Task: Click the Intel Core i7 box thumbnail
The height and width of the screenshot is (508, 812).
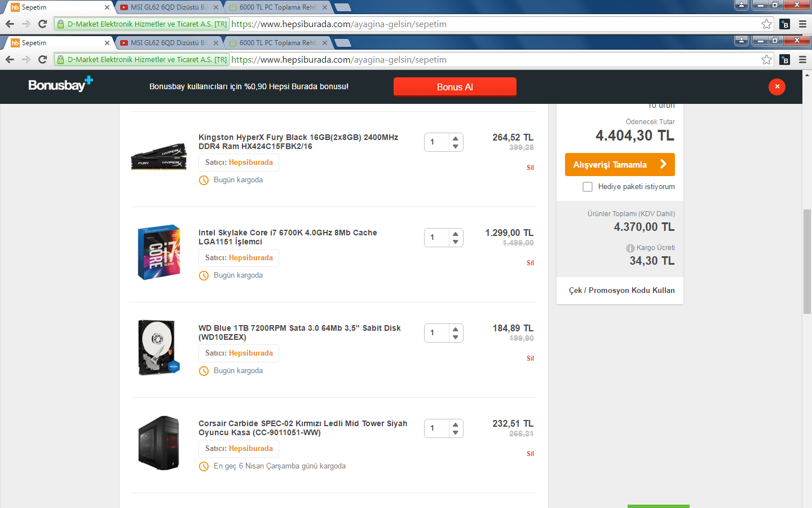Action: (x=159, y=252)
